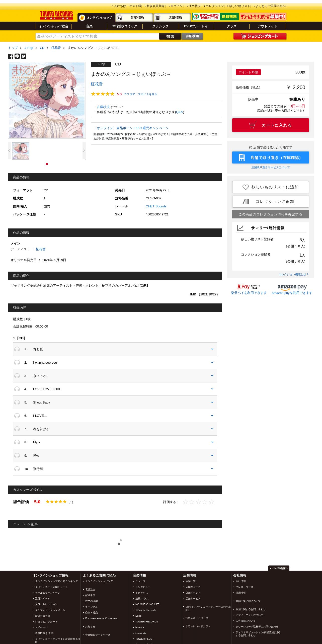This screenshot has height=644, width=322.
Task: Open the 音楽情報 tab
Action: click(134, 18)
